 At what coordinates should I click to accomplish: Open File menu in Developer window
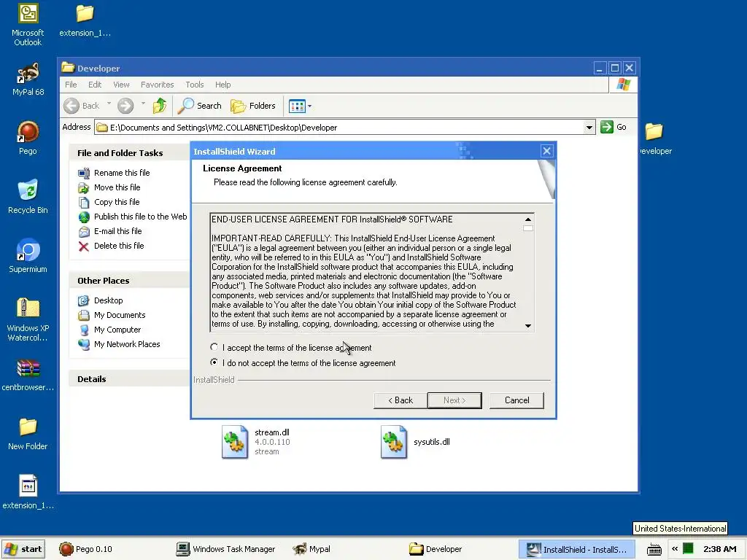[x=71, y=85]
